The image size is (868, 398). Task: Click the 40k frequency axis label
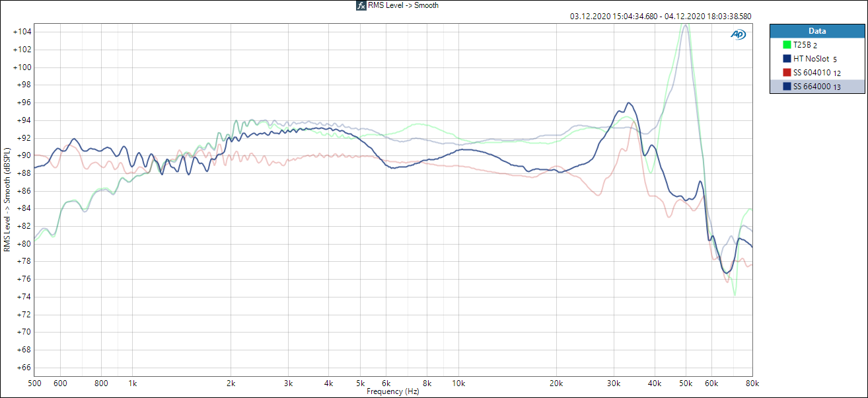655,383
